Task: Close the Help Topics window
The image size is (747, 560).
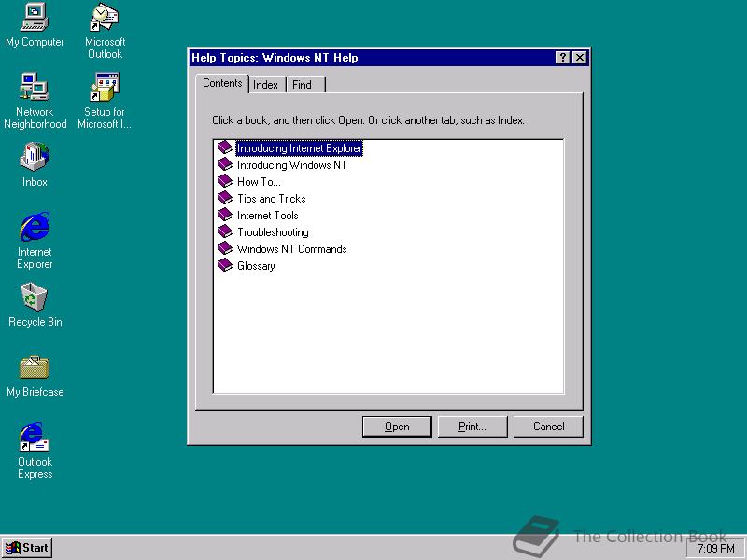Action: pos(579,58)
